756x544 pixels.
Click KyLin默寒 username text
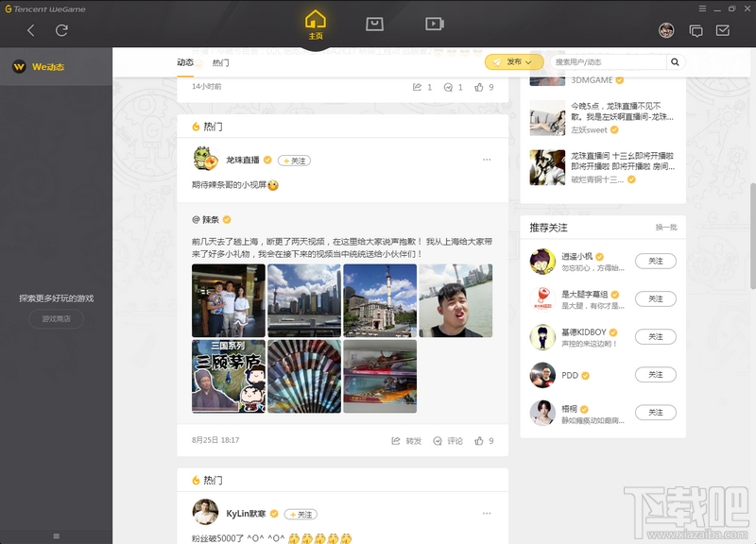(246, 514)
